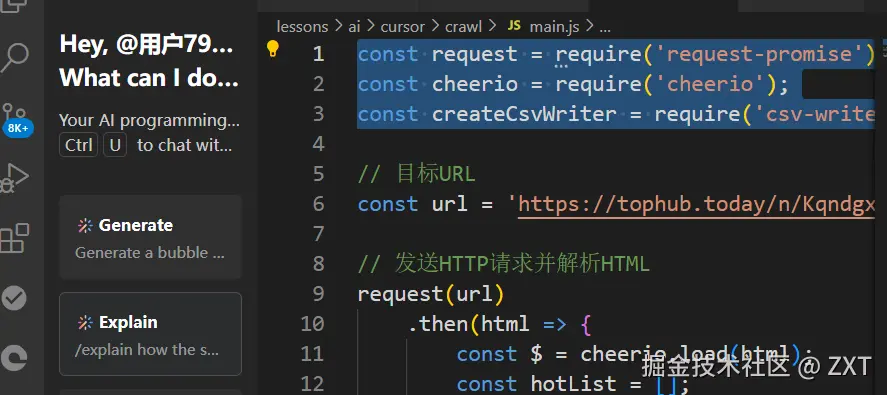Image resolution: width=887 pixels, height=395 pixels.
Task: Click the sparkle icon beside Explain
Action: [x=85, y=323]
